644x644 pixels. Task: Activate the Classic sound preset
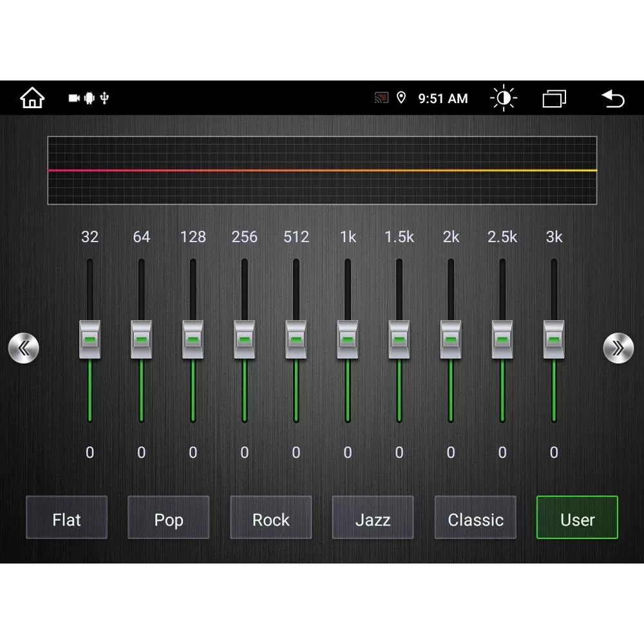475,518
